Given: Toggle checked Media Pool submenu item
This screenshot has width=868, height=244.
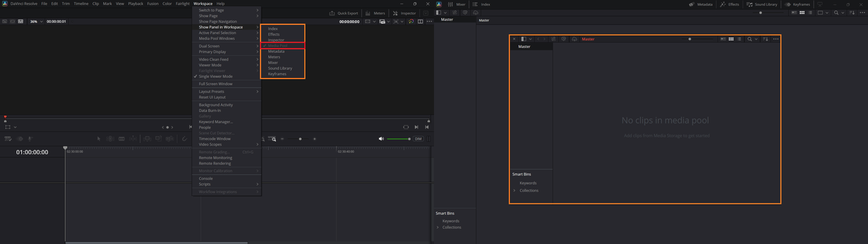Looking at the screenshot, I should click(283, 46).
